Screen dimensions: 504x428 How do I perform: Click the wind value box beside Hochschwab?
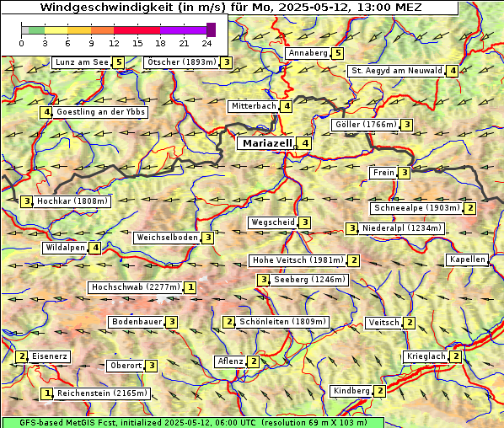coord(190,287)
